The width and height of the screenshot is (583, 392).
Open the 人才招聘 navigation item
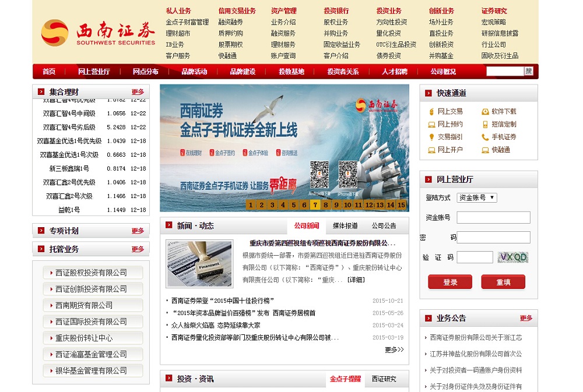coord(395,71)
